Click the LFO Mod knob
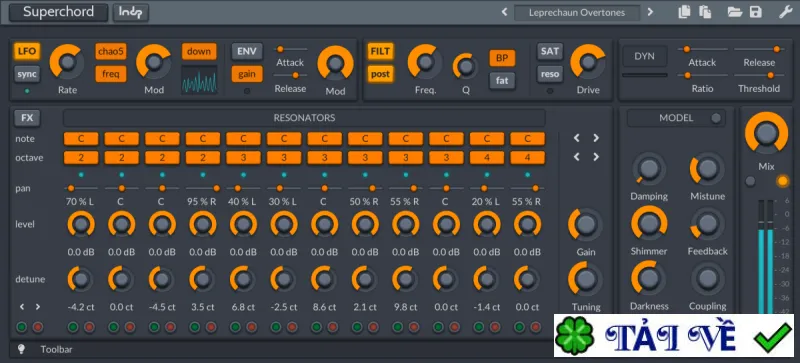 (154, 62)
